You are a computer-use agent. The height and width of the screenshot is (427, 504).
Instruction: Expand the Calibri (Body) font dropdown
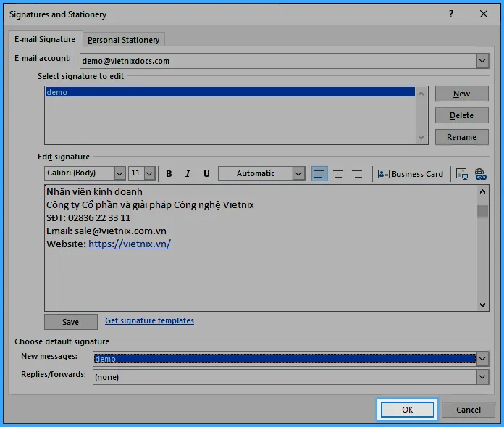(x=119, y=173)
